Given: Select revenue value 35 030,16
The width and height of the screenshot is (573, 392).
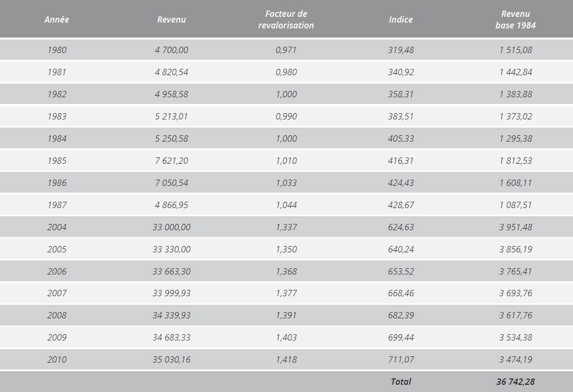Looking at the screenshot, I should (172, 359).
